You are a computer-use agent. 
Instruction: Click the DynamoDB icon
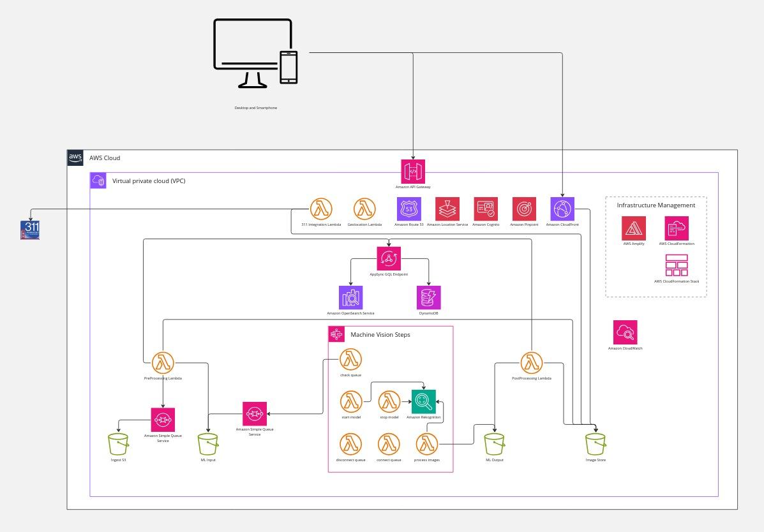point(429,297)
